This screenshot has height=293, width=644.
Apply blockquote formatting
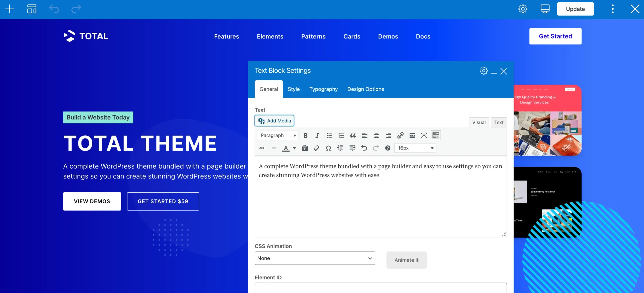353,136
